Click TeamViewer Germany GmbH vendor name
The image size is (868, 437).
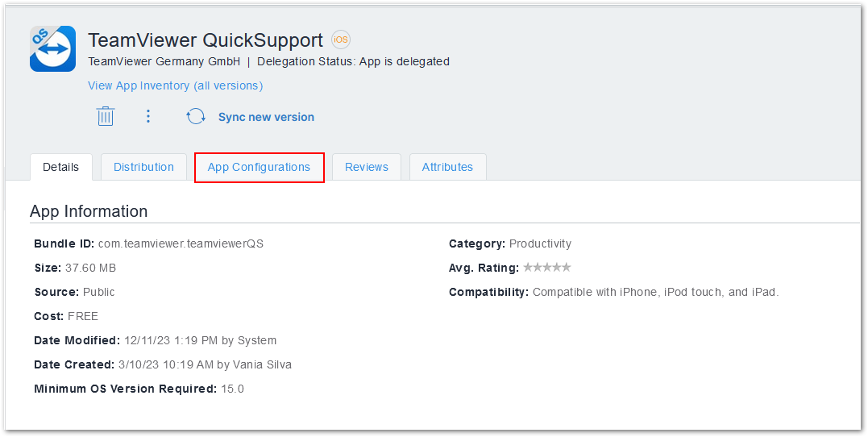click(x=164, y=61)
